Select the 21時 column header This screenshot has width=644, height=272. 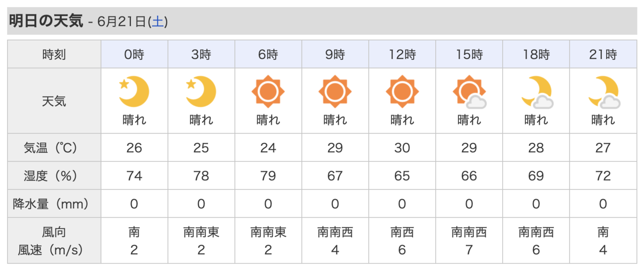coord(603,54)
